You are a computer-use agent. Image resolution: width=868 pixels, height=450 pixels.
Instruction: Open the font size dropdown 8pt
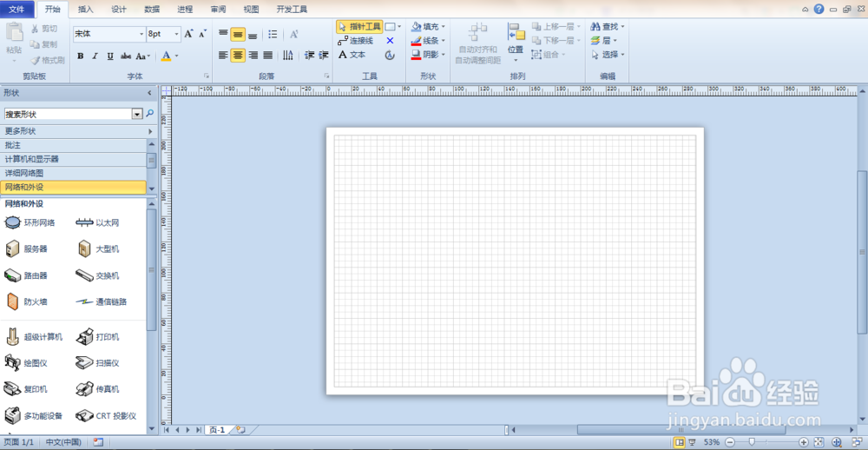pyautogui.click(x=177, y=35)
